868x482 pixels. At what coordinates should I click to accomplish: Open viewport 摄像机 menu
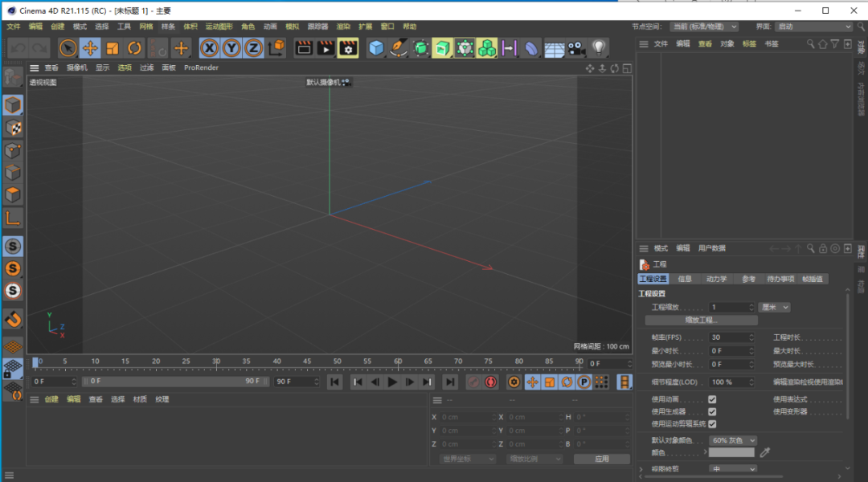(77, 67)
